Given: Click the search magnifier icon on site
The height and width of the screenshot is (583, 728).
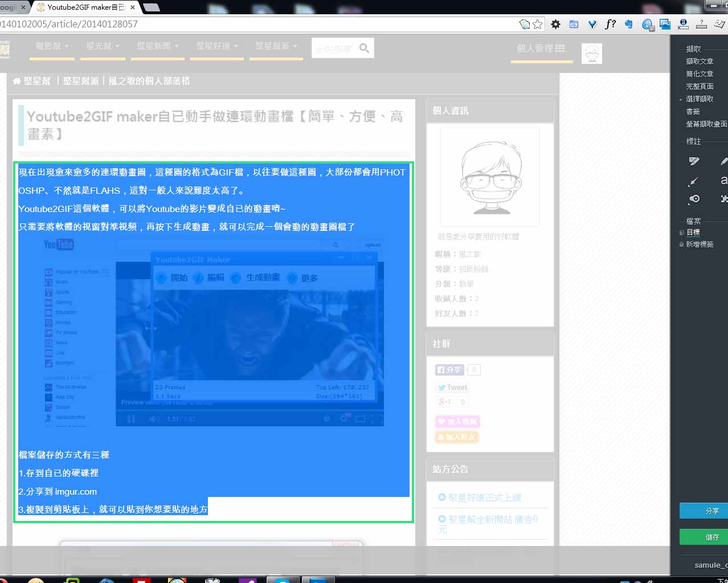Looking at the screenshot, I should (x=365, y=48).
